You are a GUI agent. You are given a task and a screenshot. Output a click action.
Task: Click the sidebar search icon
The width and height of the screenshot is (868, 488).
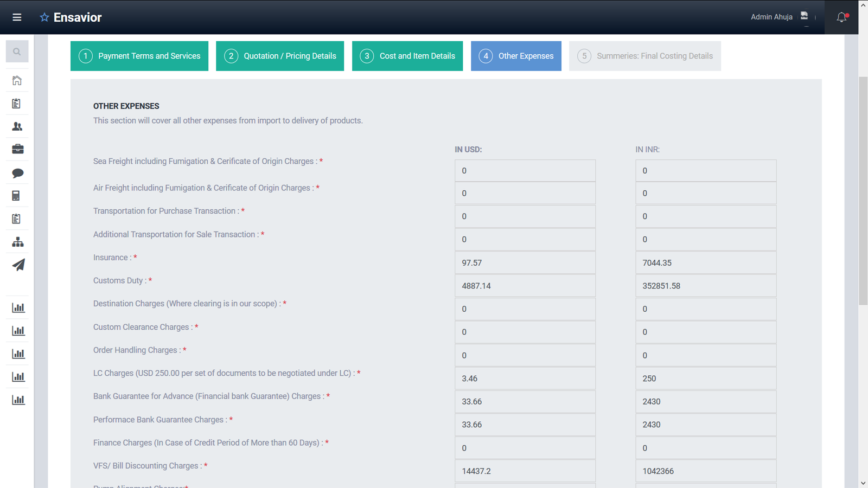tap(17, 52)
